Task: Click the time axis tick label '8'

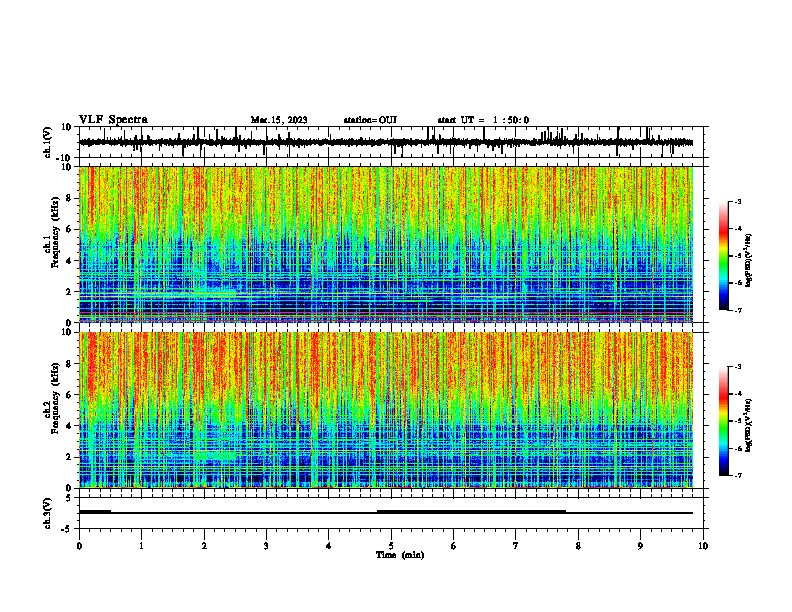Action: [578, 546]
